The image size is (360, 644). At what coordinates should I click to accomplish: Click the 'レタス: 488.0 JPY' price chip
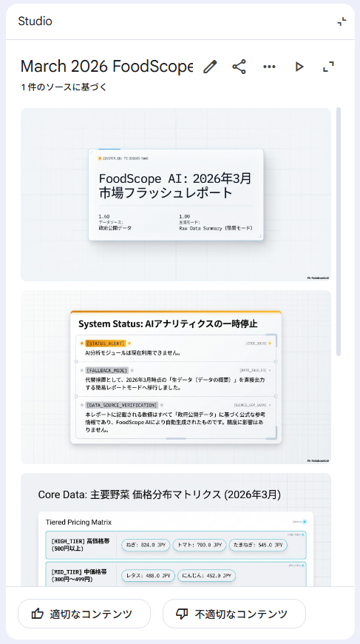point(148,576)
